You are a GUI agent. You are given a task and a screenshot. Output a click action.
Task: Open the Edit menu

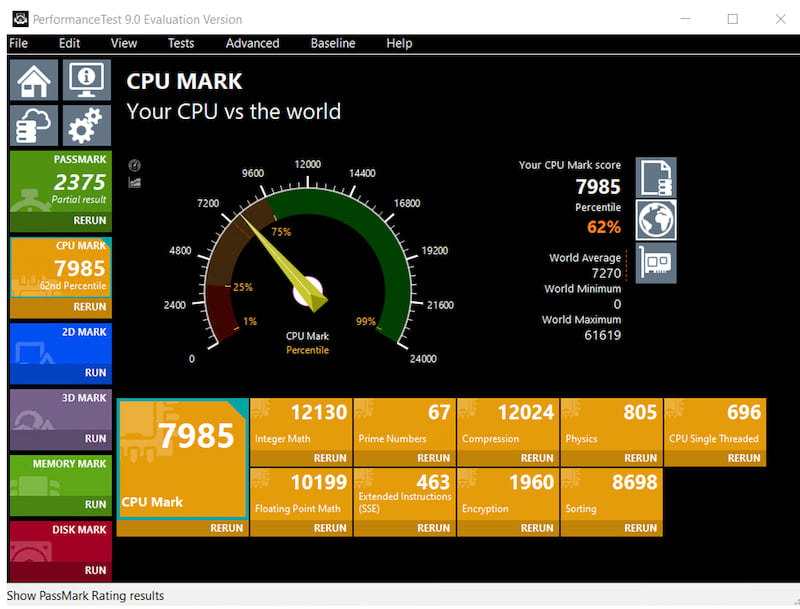coord(69,43)
